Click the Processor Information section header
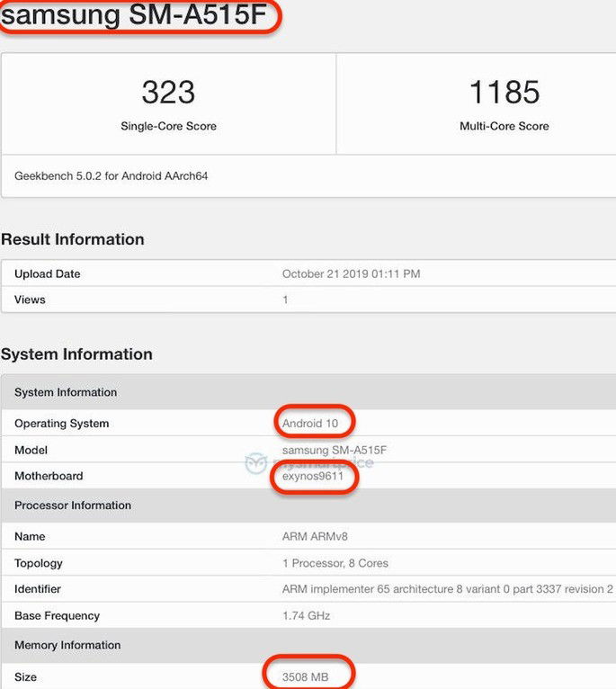616x689 pixels. click(x=308, y=506)
